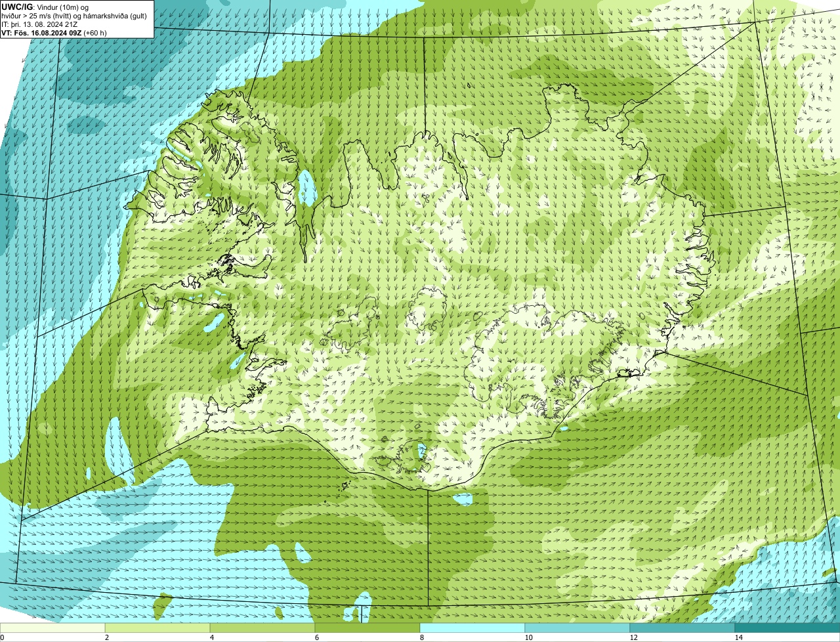Select the above 14 m/s dark teal swatch
This screenshot has width=840, height=642.
[x=787, y=628]
